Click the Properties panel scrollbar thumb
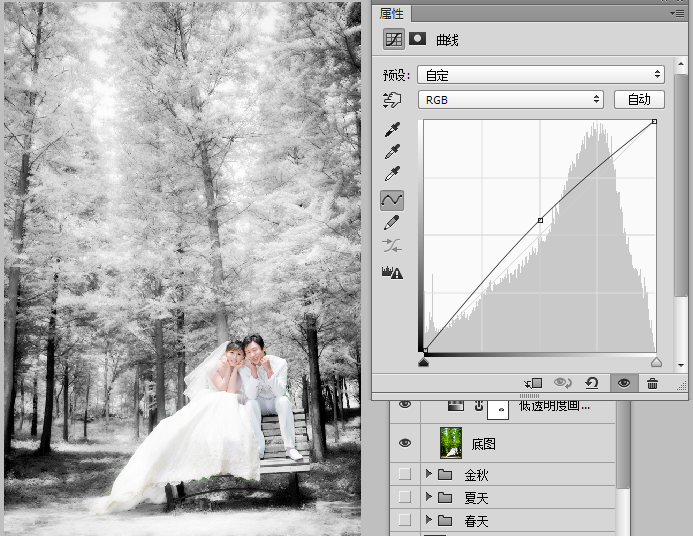 (x=681, y=186)
